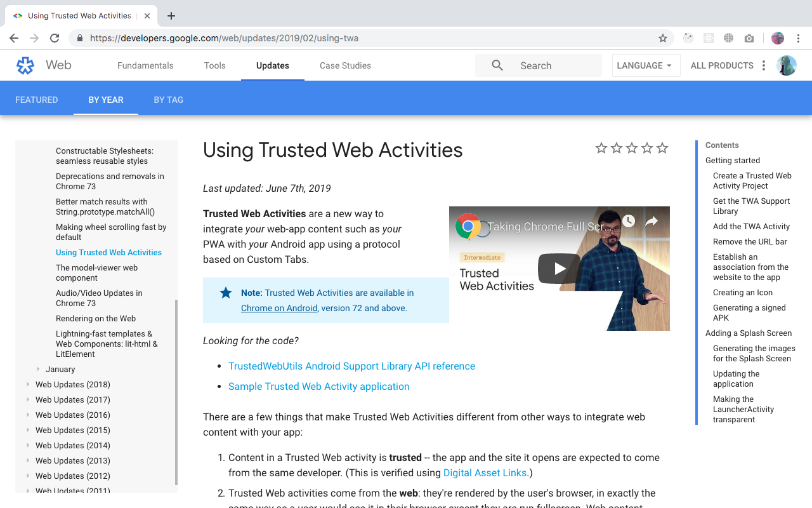Open TrustedWebUtils Android Support Library API reference
The image size is (812, 508).
coord(351,366)
